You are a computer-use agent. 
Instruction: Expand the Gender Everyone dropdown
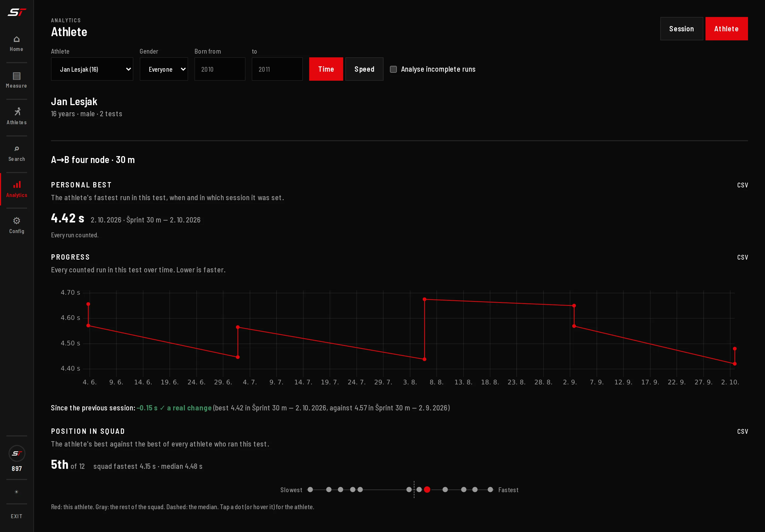tap(164, 69)
